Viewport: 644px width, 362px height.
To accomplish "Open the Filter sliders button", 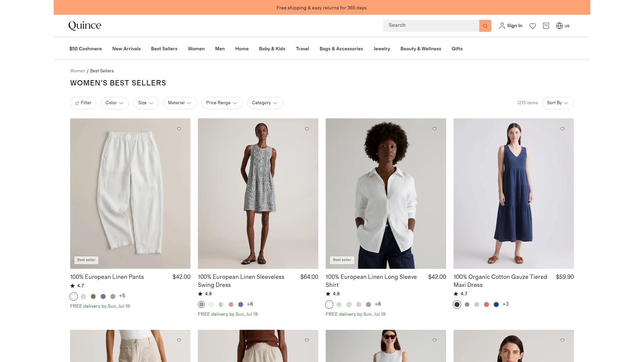I will [x=83, y=103].
